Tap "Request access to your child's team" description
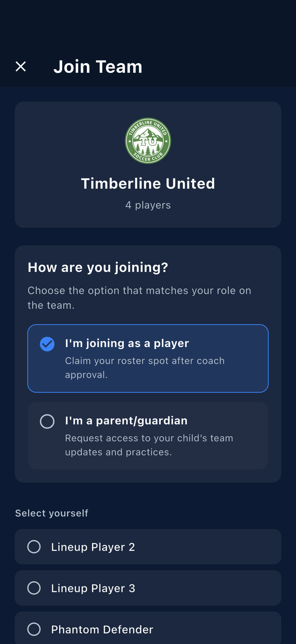296x644 pixels. (149, 445)
